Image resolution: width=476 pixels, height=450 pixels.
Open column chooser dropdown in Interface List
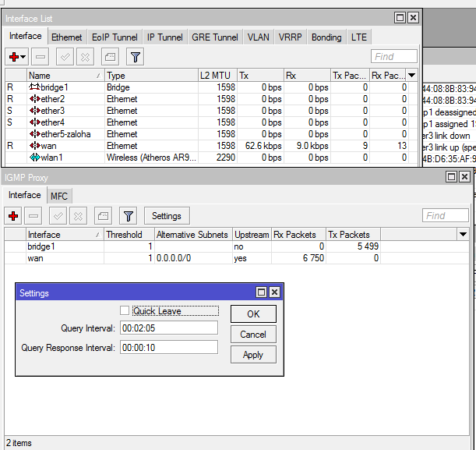point(411,75)
